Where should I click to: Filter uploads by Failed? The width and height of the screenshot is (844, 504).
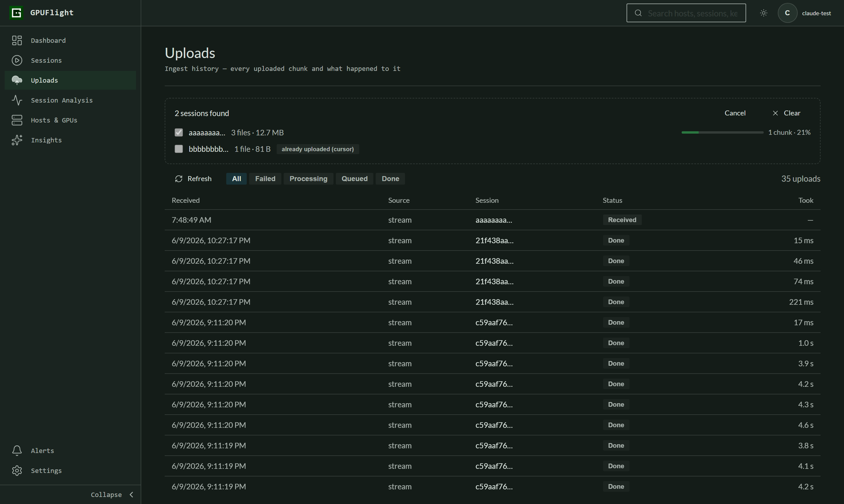pos(265,179)
